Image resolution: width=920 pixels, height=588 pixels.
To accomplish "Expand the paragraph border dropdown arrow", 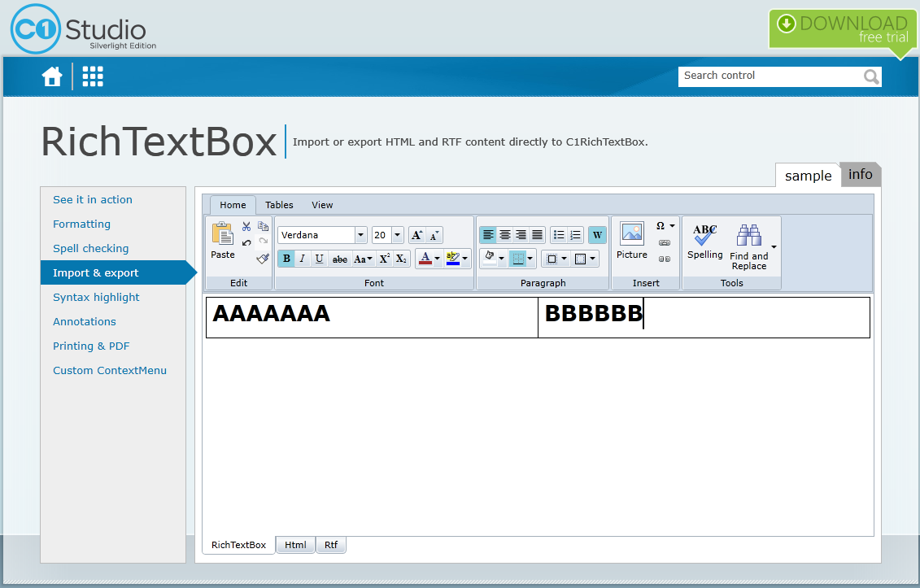I will 530,259.
